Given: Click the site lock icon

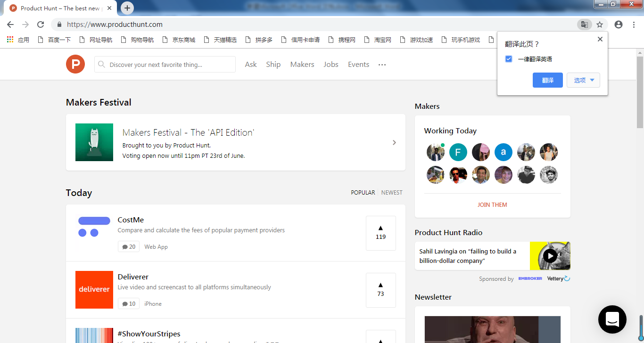Looking at the screenshot, I should click(59, 24).
